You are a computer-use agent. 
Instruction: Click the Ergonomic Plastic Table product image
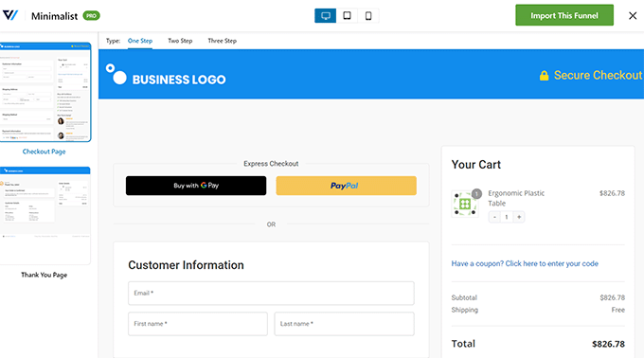pyautogui.click(x=465, y=204)
